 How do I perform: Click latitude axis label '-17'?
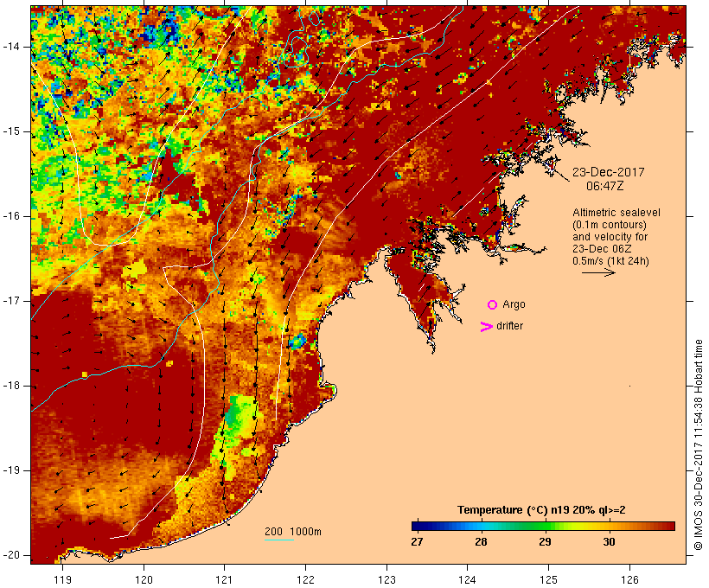11,301
